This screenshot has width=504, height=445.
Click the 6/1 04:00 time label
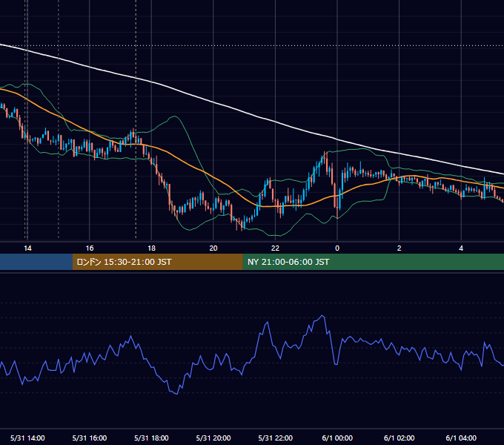pos(461,438)
